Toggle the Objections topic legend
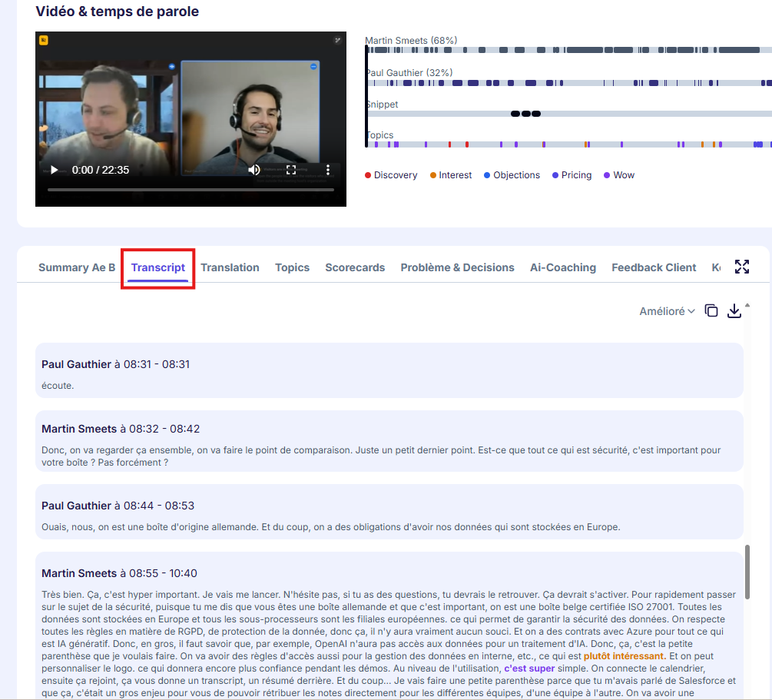772x700 pixels. [x=512, y=175]
